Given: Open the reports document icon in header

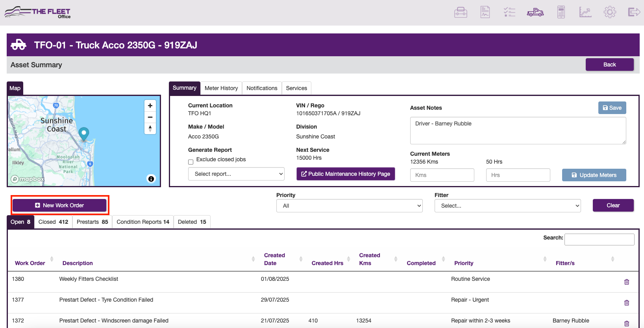Looking at the screenshot, I should tap(485, 12).
